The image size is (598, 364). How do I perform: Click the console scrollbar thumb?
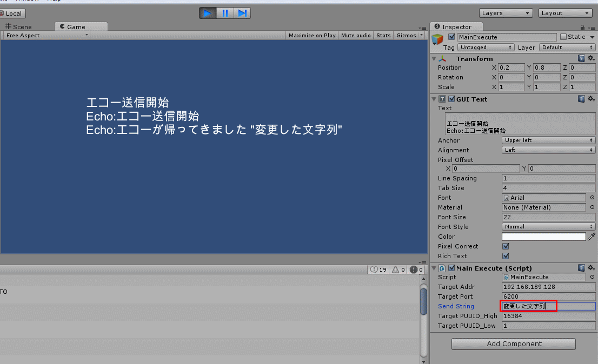coord(423,301)
